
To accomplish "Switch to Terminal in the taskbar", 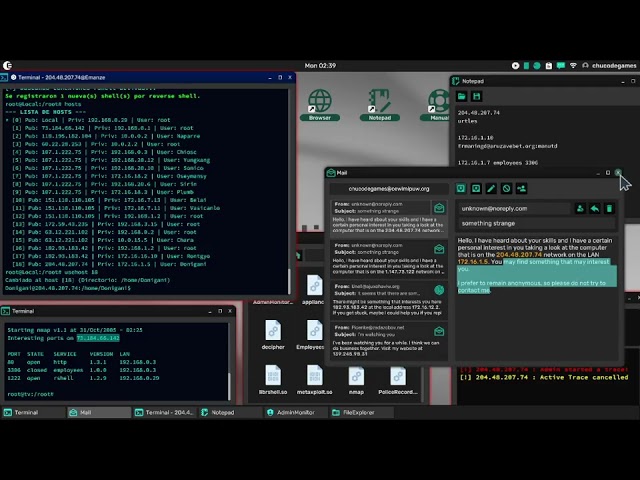I will (33, 413).
